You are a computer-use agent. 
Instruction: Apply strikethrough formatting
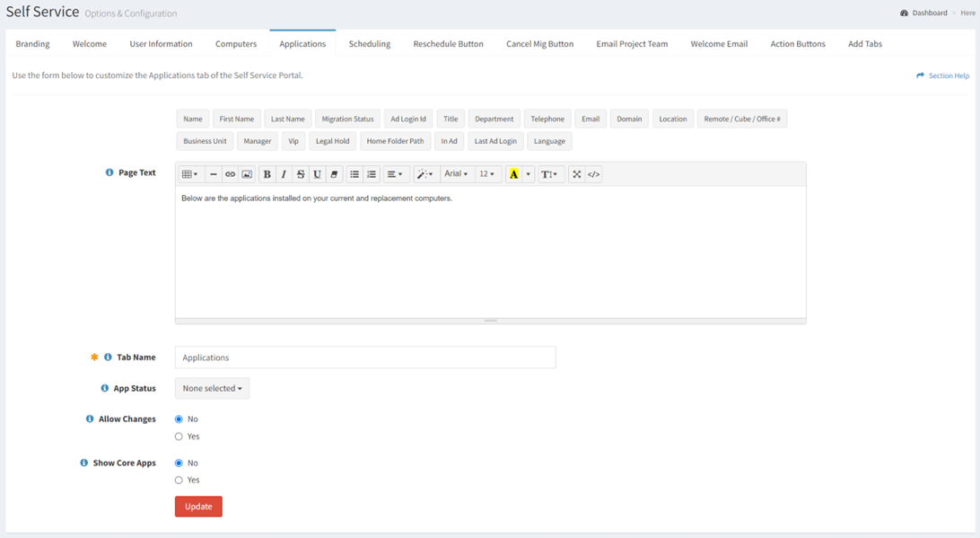coord(301,173)
